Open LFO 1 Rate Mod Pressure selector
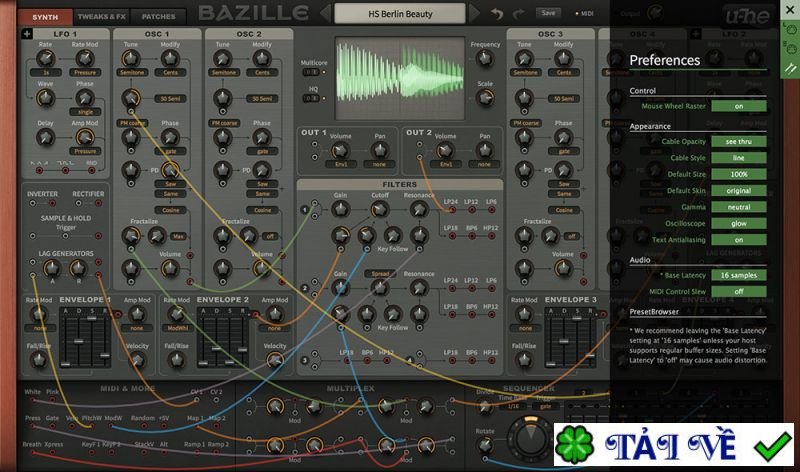This screenshot has width=800, height=472. point(85,72)
